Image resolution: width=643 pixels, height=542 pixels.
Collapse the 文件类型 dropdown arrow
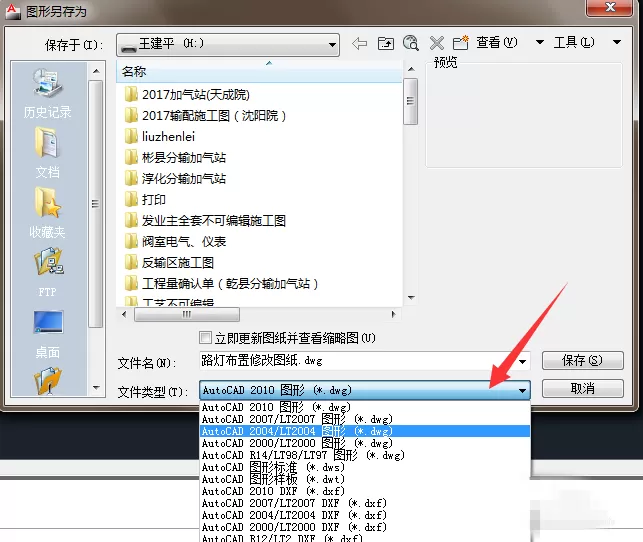click(522, 390)
